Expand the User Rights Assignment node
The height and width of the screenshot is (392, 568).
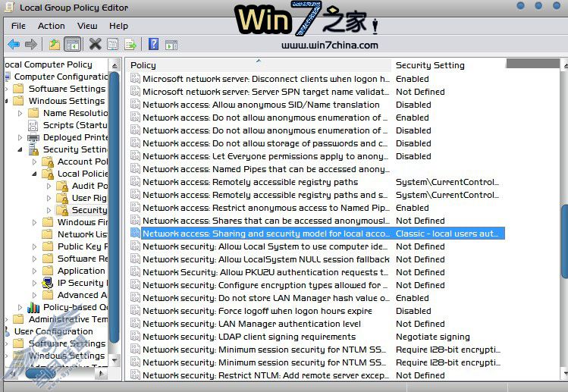tap(49, 198)
